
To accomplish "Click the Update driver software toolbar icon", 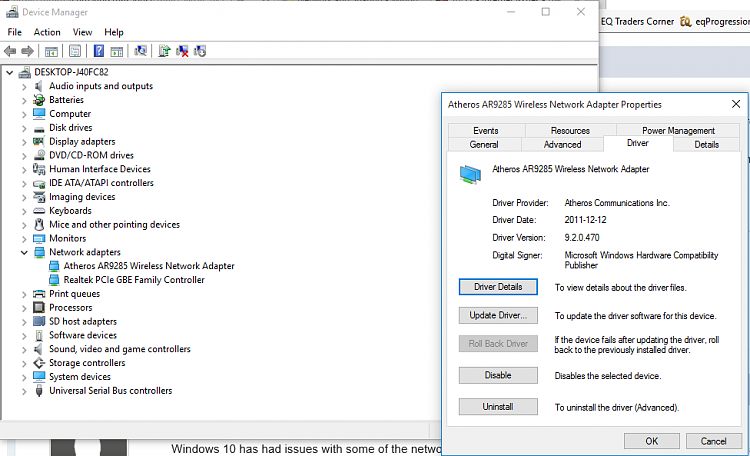I will click(x=164, y=51).
